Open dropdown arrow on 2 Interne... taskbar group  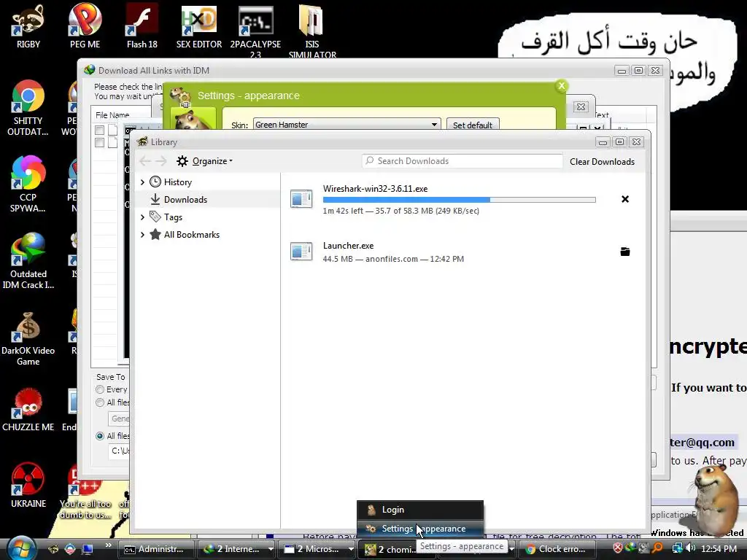pyautogui.click(x=271, y=549)
